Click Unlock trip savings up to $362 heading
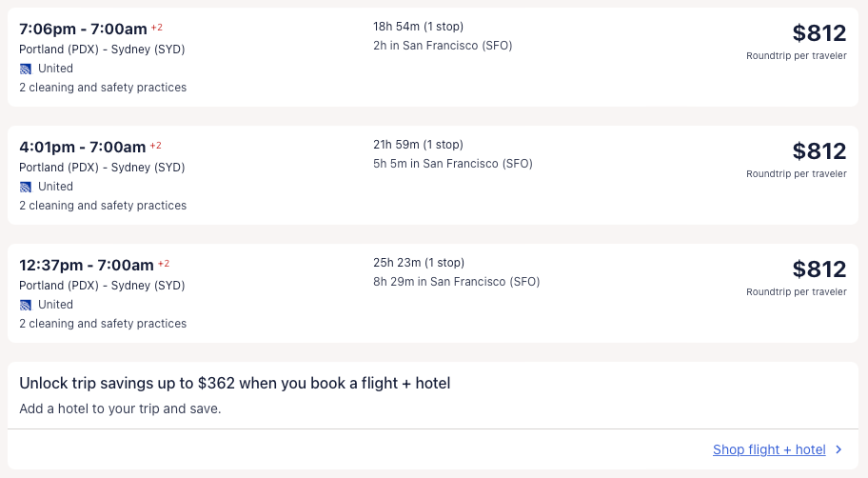This screenshot has width=868, height=478. click(234, 383)
